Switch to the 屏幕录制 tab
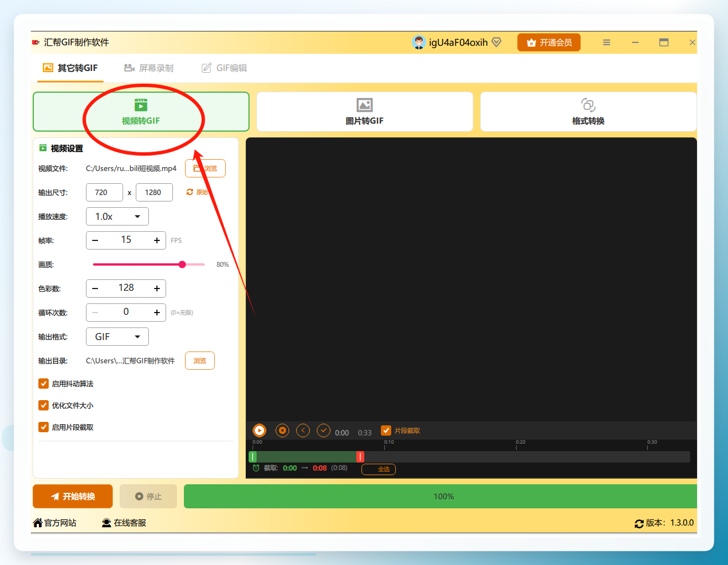Image resolution: width=728 pixels, height=565 pixels. coord(149,68)
